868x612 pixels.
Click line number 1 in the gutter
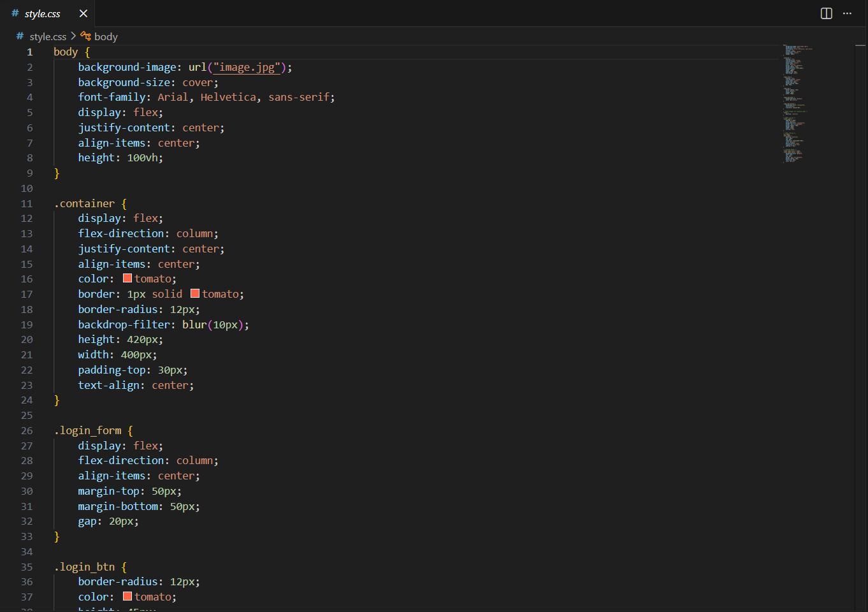tap(29, 52)
